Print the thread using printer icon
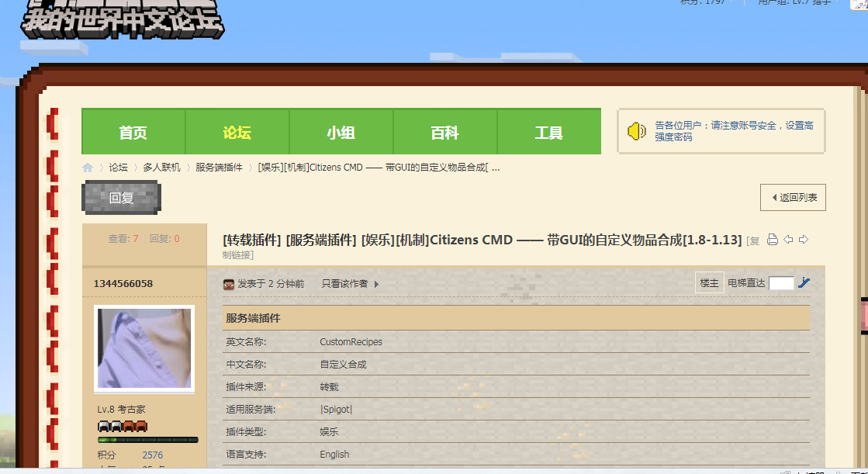This screenshot has height=474, width=868. (x=773, y=239)
